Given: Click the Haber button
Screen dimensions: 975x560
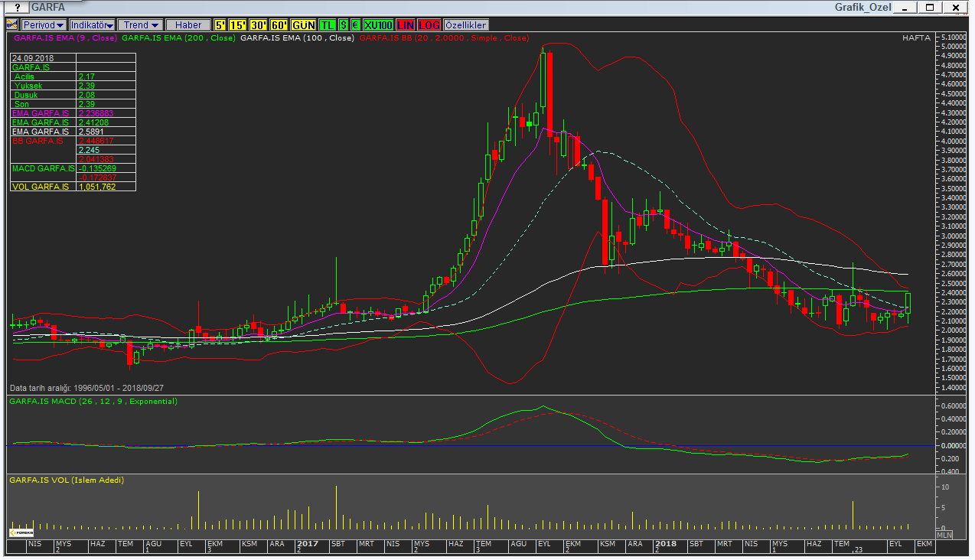Looking at the screenshot, I should pos(188,25).
